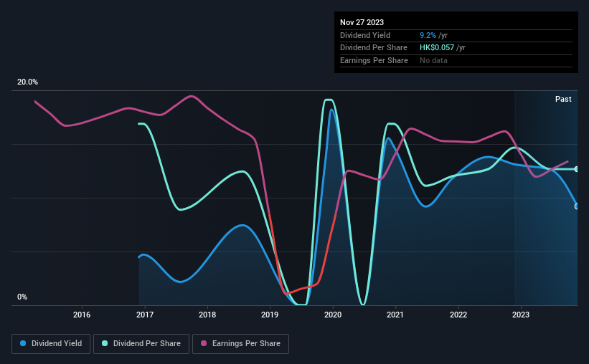Click the 9.2% dividend yield value
Image resolution: width=589 pixels, height=364 pixels.
428,35
